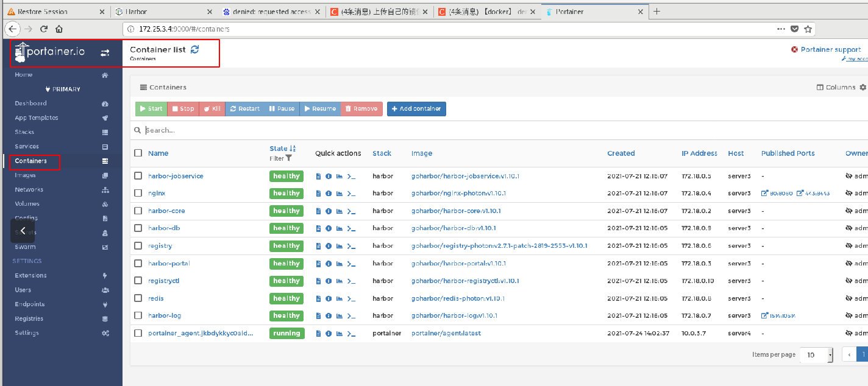The width and height of the screenshot is (868, 386).
Task: Open Dashboard in sidebar
Action: [x=30, y=104]
